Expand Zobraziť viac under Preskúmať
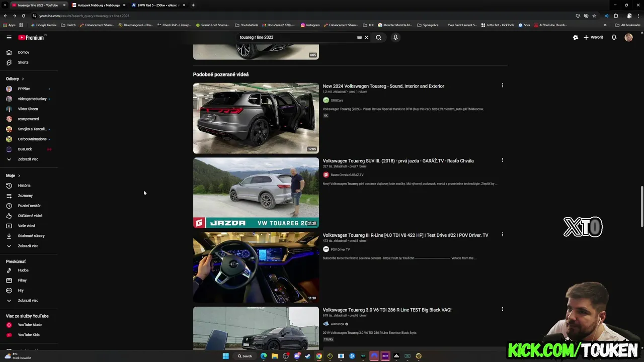644x362 pixels. [29, 300]
